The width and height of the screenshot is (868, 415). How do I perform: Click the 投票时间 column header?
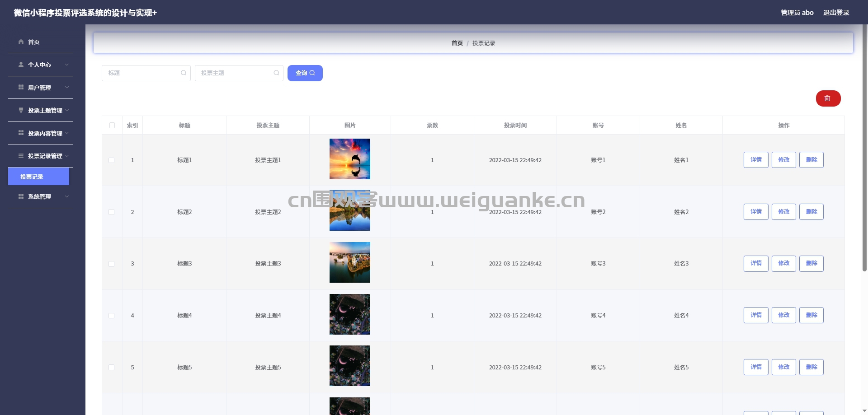[515, 125]
